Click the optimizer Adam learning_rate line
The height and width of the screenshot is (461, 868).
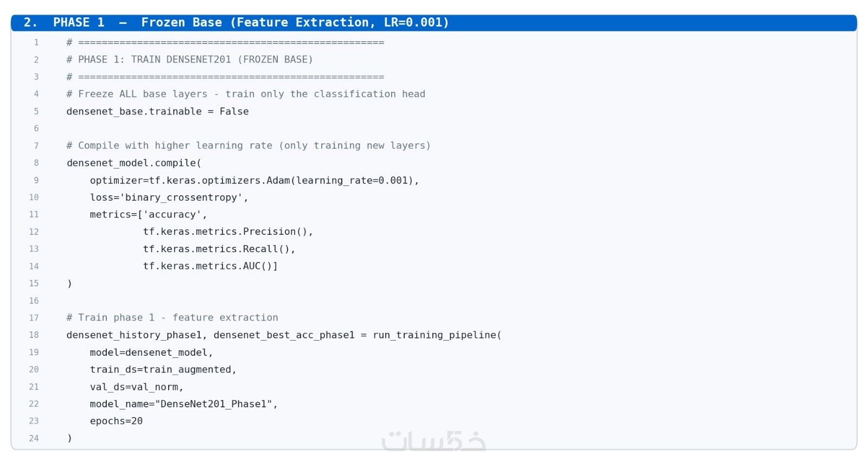click(254, 180)
